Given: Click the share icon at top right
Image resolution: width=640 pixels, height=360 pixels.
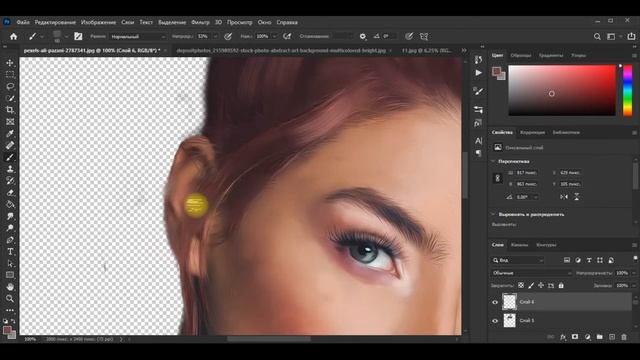Looking at the screenshot, I should [631, 36].
